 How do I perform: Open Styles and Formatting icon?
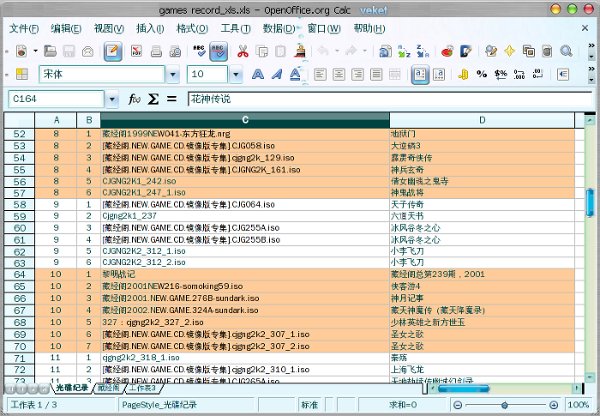click(21, 74)
